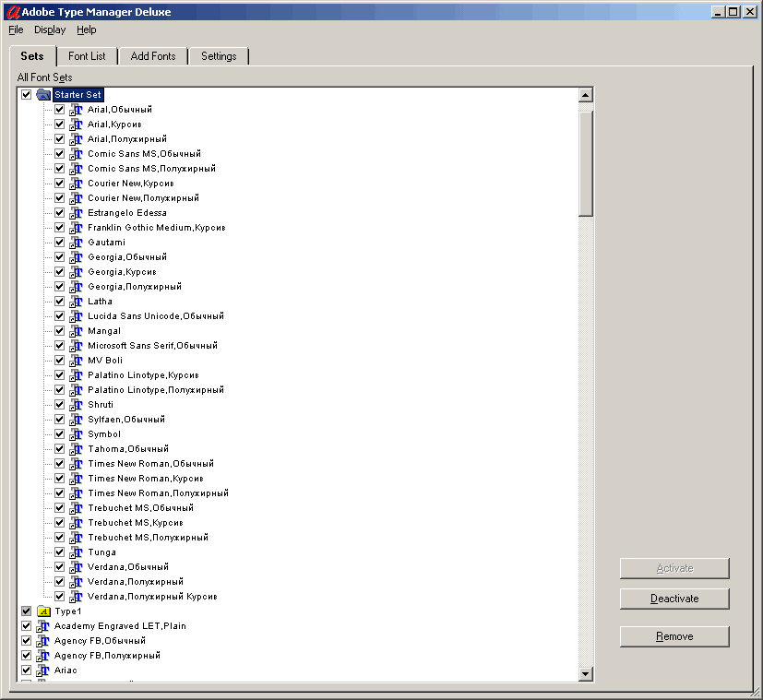The image size is (763, 700).
Task: Select the Verdana,Полужирный Курсив font entry
Action: pyautogui.click(x=152, y=597)
